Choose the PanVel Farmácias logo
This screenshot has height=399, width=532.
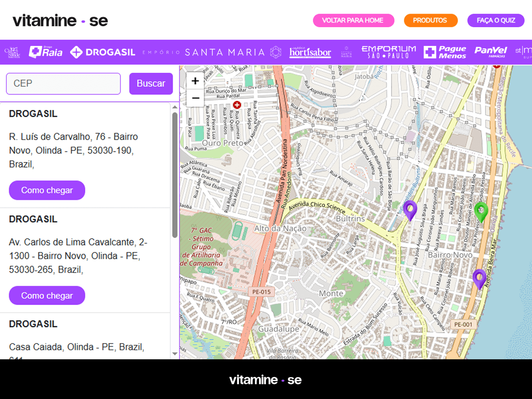pos(491,52)
